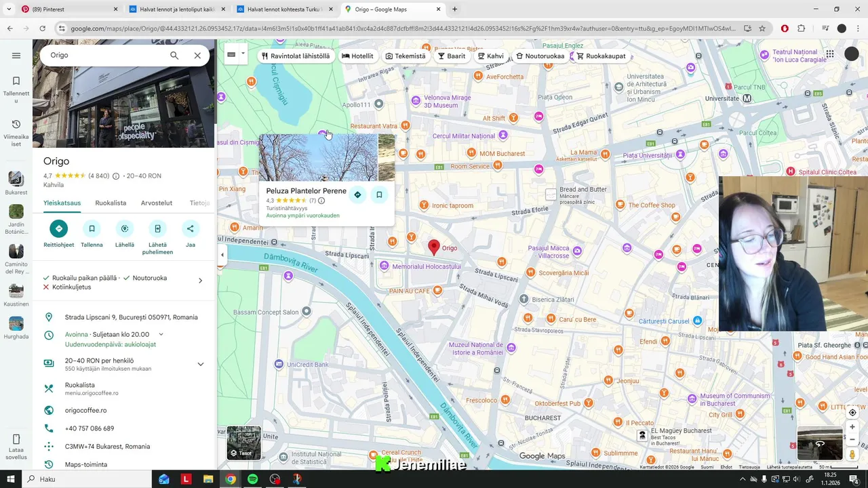Image resolution: width=868 pixels, height=488 pixels.
Task: Bookmark this page star icon
Action: [762, 28]
